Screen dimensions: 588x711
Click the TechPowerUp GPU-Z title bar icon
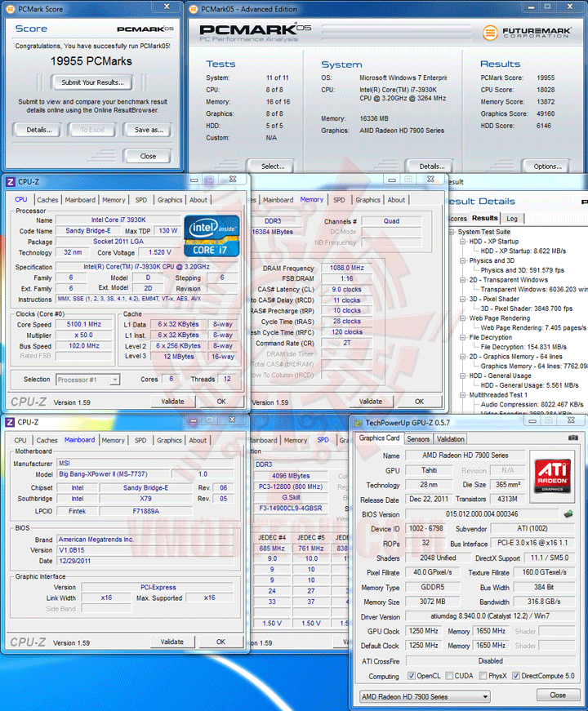[358, 423]
